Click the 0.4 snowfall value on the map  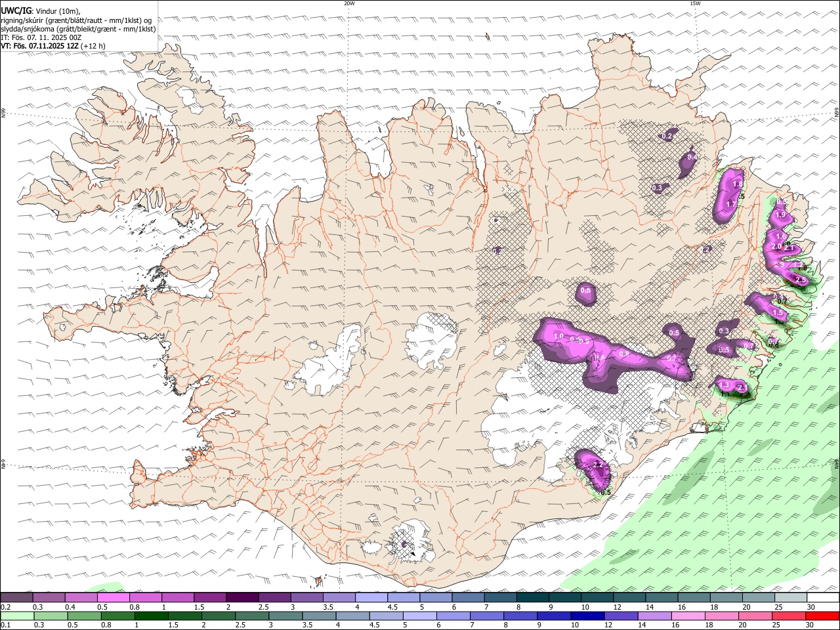692,157
